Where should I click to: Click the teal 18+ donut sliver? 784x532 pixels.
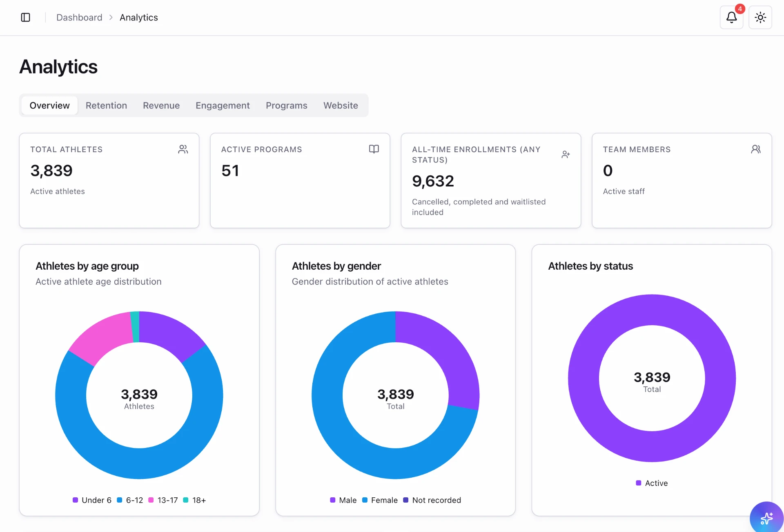(x=135, y=327)
